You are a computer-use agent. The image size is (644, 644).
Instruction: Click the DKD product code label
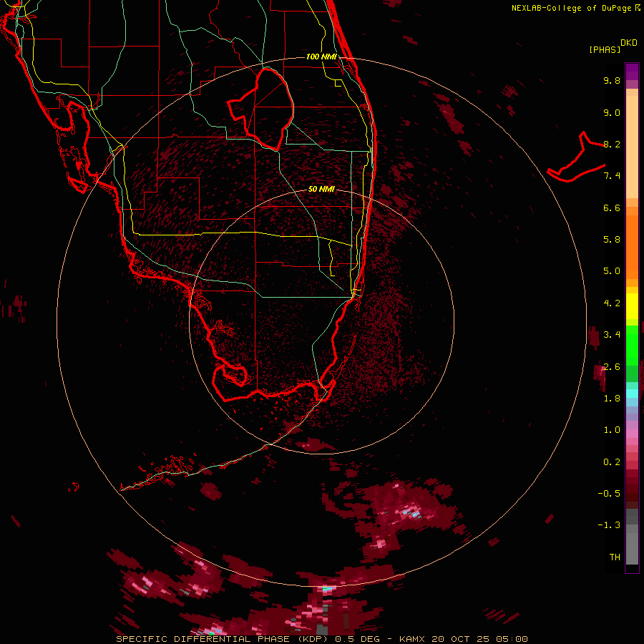pos(629,43)
